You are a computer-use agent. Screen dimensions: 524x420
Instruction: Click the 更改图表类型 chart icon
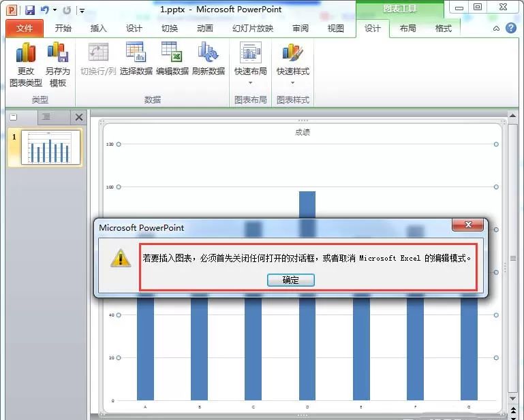point(26,52)
